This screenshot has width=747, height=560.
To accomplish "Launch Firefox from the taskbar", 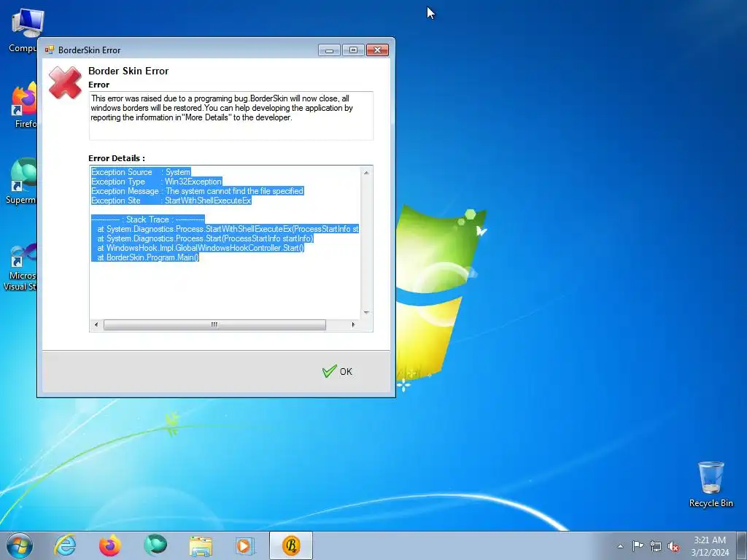I will pyautogui.click(x=110, y=545).
